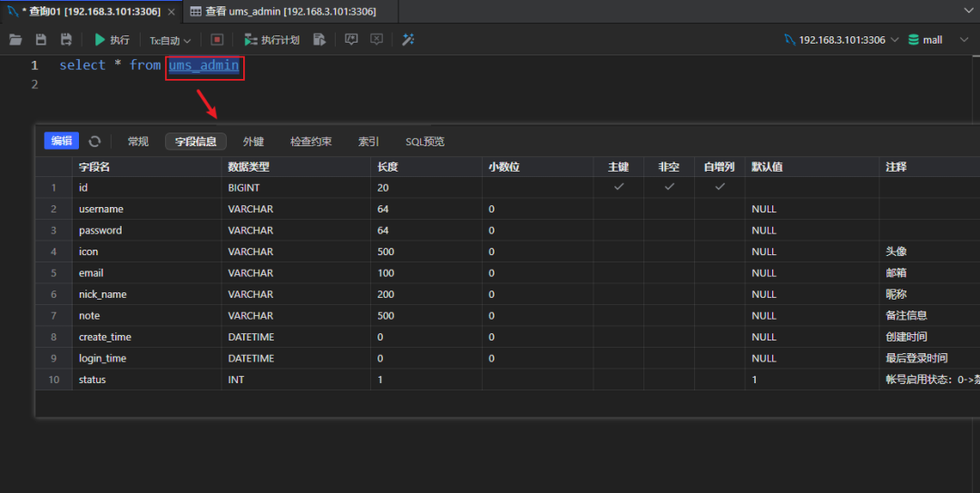Click the save query icon
The height and width of the screenshot is (493, 980).
tap(41, 40)
